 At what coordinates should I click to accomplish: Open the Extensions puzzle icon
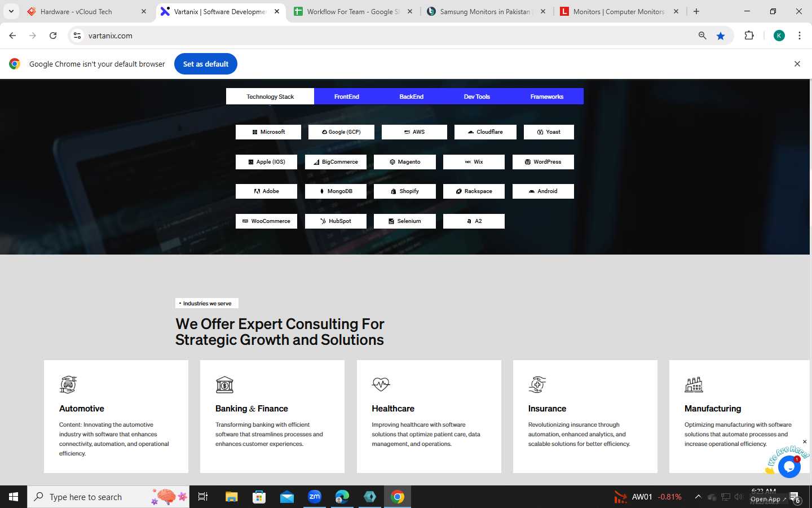point(749,36)
